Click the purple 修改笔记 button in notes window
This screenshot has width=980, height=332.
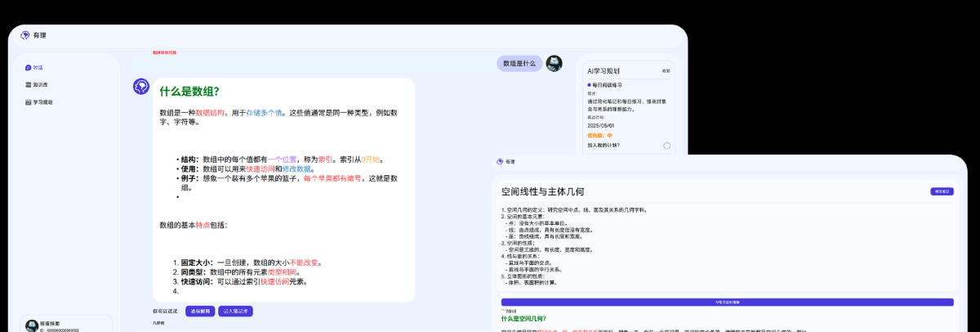pos(942,191)
